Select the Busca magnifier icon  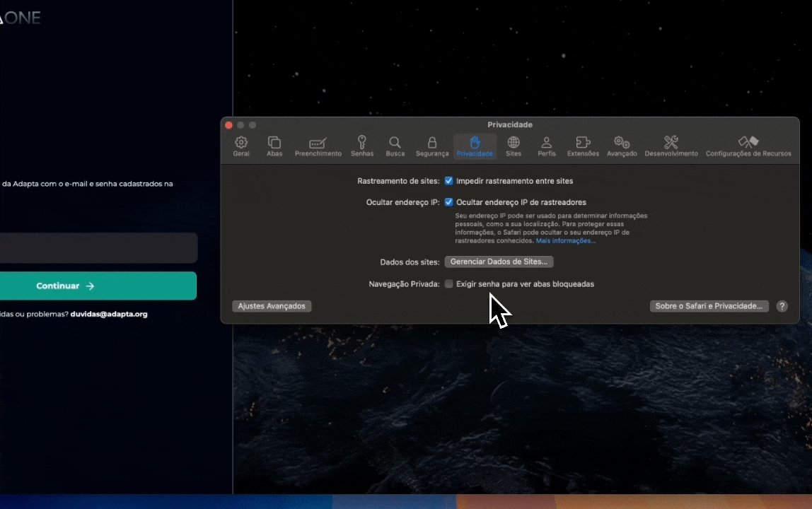click(395, 146)
